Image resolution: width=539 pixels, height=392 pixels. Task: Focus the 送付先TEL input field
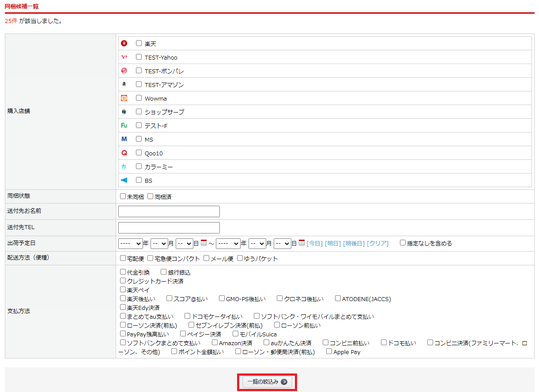tap(169, 228)
